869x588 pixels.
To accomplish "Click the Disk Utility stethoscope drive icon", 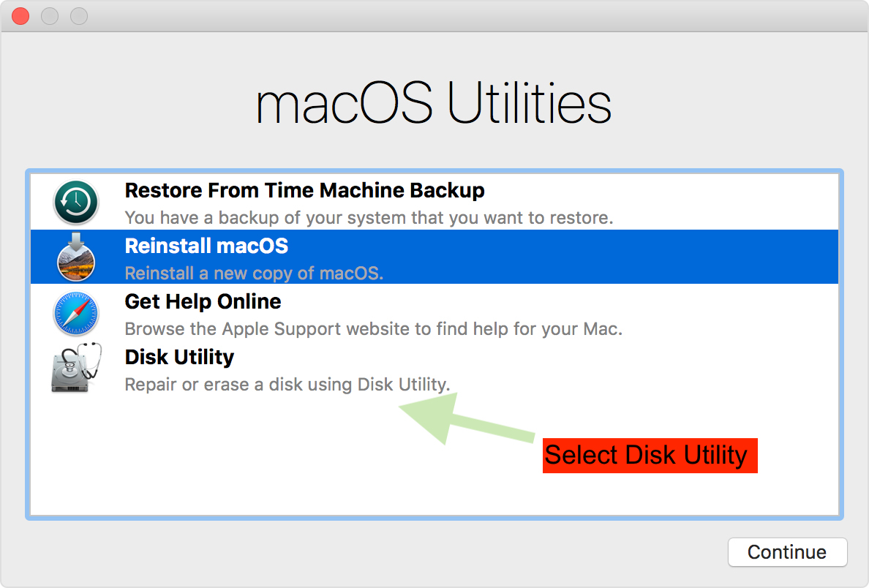I will (76, 369).
